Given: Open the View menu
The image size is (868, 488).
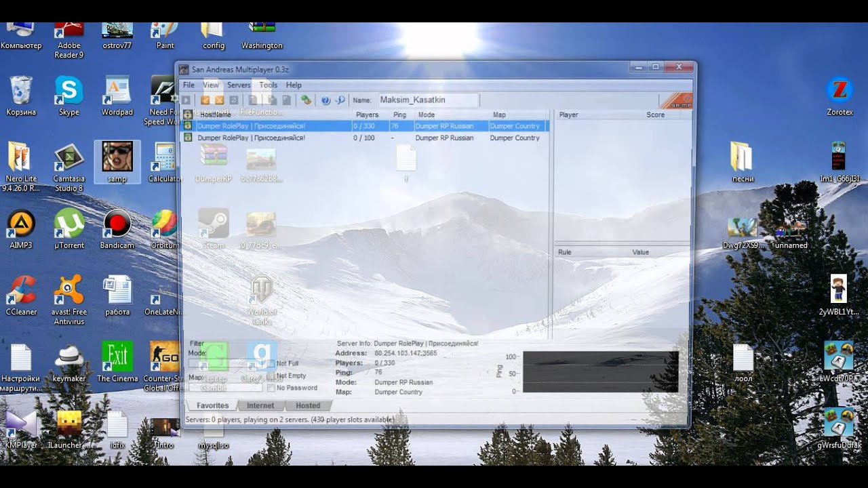Looking at the screenshot, I should point(211,85).
